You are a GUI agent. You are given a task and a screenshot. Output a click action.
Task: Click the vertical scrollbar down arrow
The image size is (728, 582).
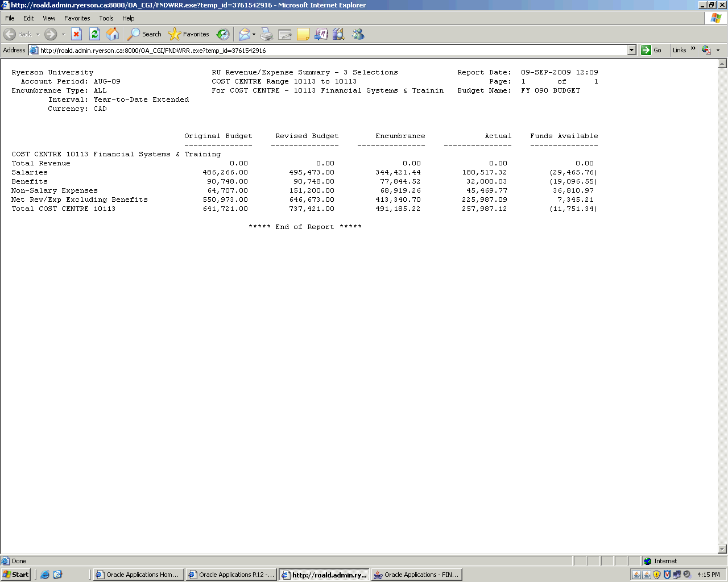pos(722,549)
